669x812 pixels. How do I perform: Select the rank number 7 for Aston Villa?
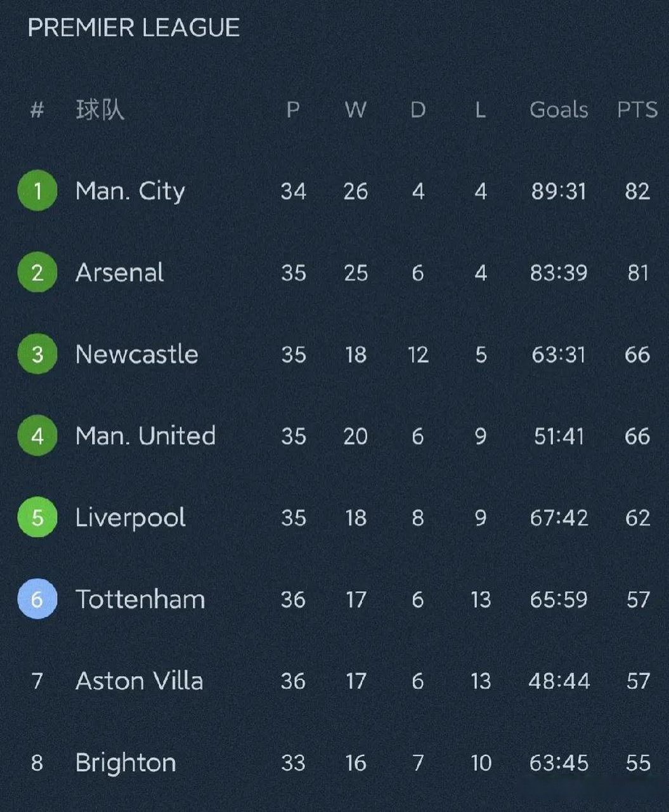pyautogui.click(x=37, y=681)
